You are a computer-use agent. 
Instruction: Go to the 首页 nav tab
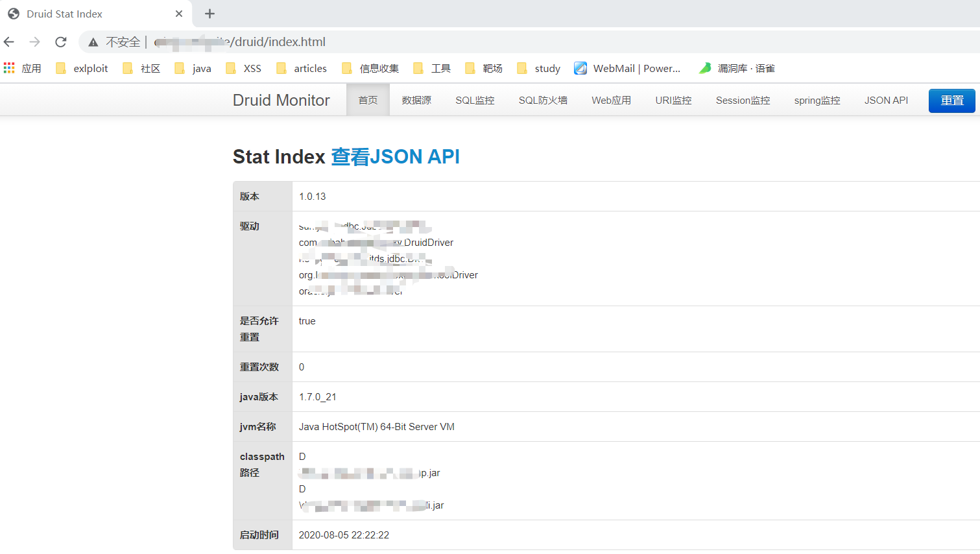pos(368,100)
